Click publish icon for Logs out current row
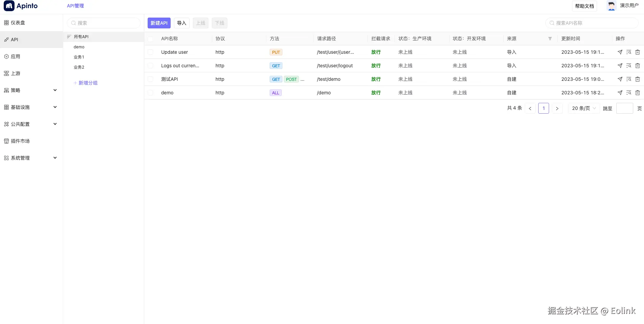Image resolution: width=644 pixels, height=324 pixels. 620,66
